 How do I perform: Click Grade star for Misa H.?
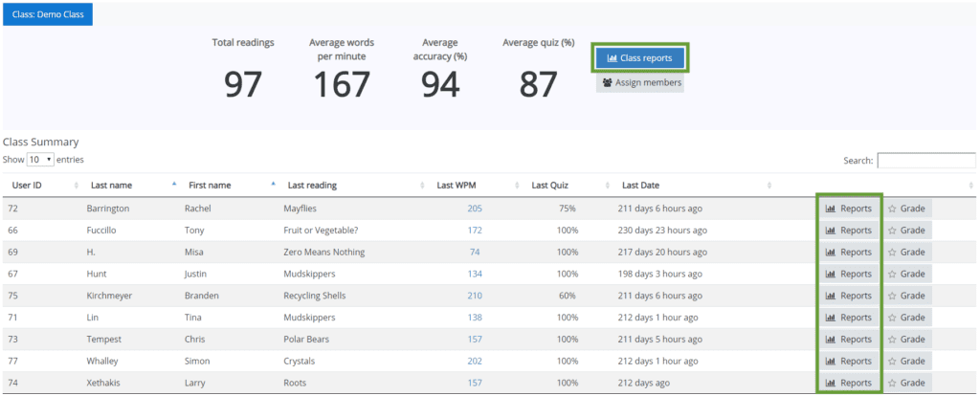[x=906, y=253]
